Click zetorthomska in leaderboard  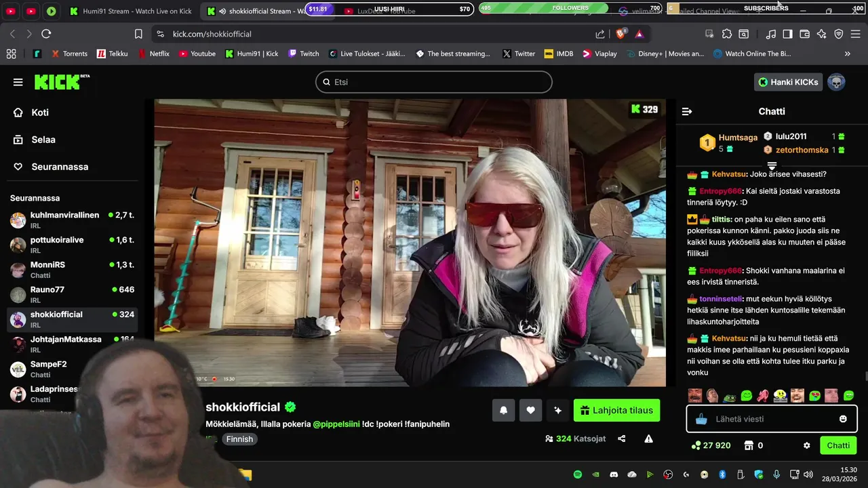802,150
